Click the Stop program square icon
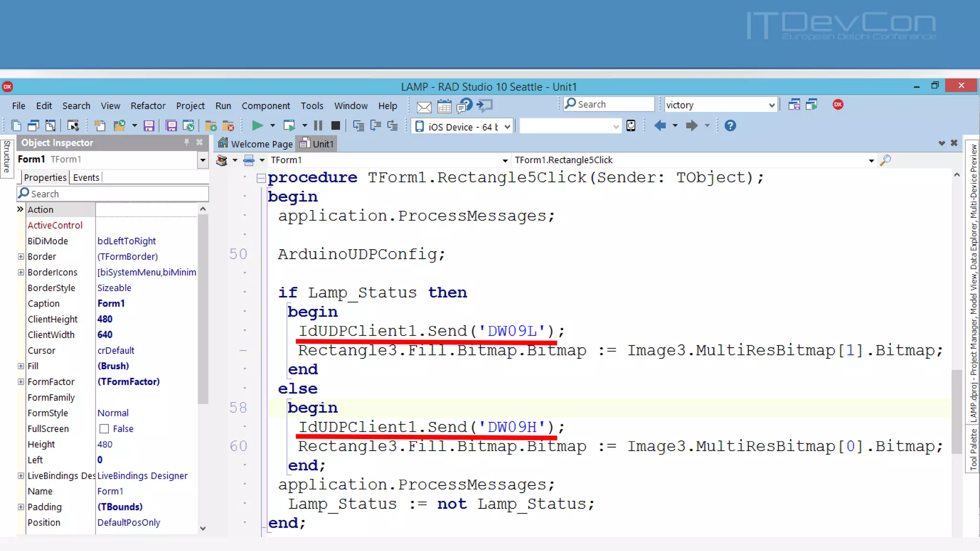The image size is (980, 551). coord(335,126)
